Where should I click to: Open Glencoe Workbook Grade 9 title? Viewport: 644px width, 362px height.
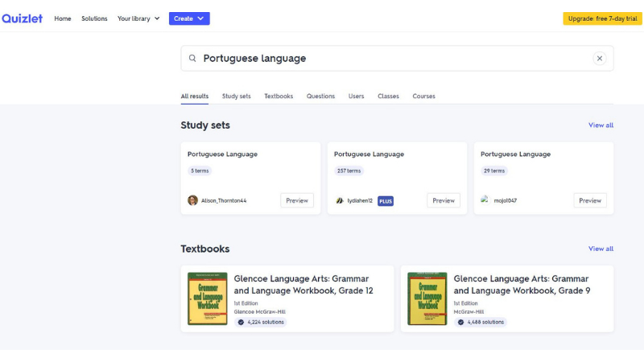pyautogui.click(x=522, y=285)
